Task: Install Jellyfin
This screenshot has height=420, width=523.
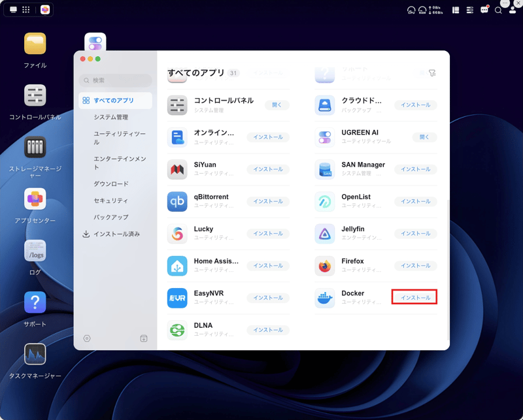Action: 415,234
